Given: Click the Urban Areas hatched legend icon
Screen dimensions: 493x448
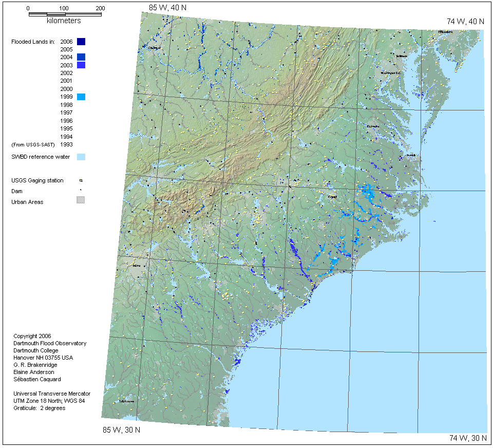Looking at the screenshot, I should tap(81, 200).
